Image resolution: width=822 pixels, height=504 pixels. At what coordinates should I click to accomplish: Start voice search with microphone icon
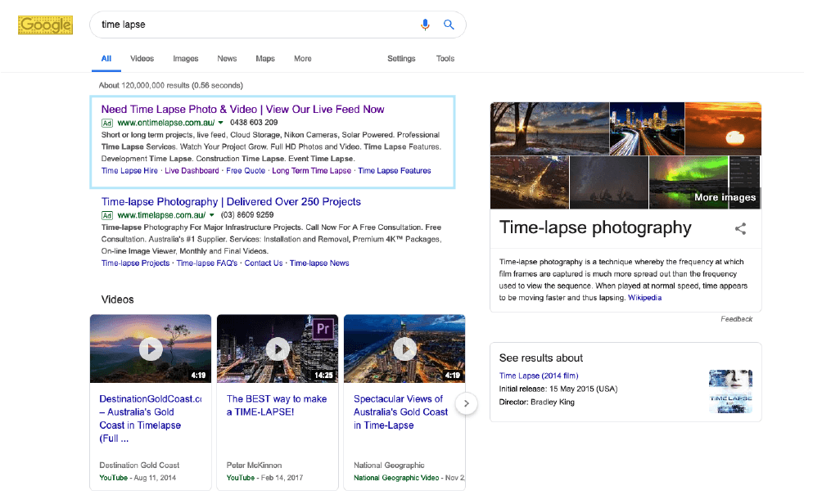pyautogui.click(x=425, y=25)
